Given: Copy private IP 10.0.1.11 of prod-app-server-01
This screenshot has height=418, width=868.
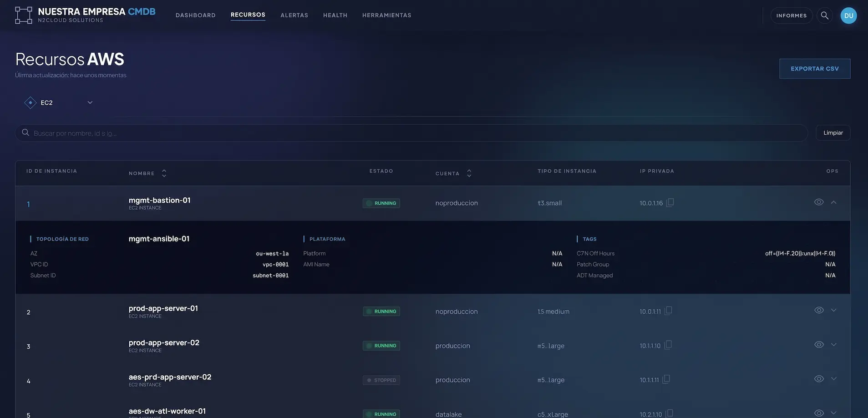Looking at the screenshot, I should pos(668,311).
